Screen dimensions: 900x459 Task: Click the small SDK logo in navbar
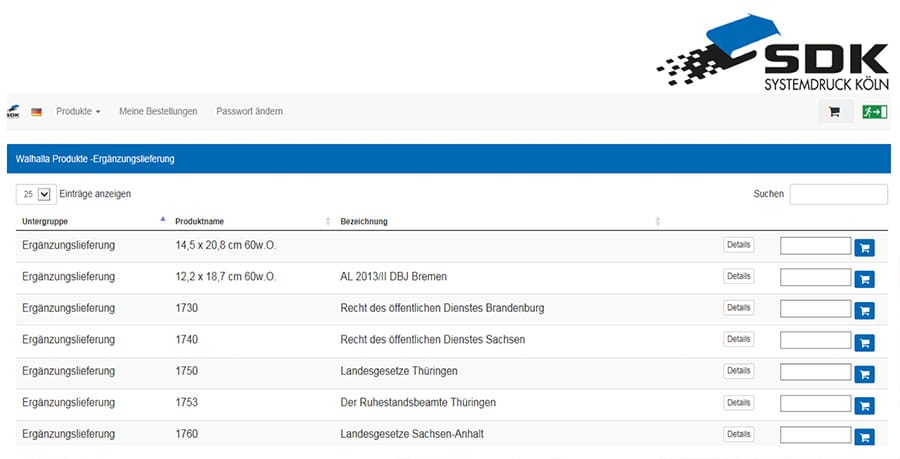coord(13,111)
